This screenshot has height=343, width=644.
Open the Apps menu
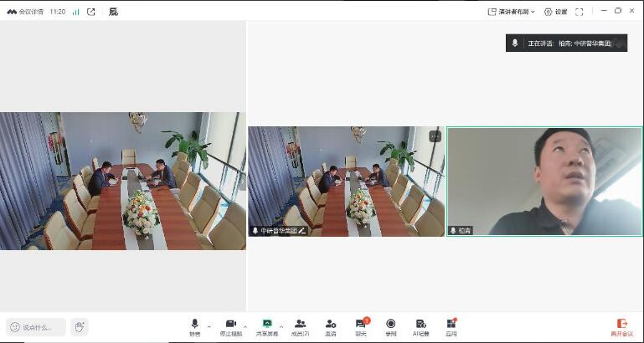tap(451, 325)
